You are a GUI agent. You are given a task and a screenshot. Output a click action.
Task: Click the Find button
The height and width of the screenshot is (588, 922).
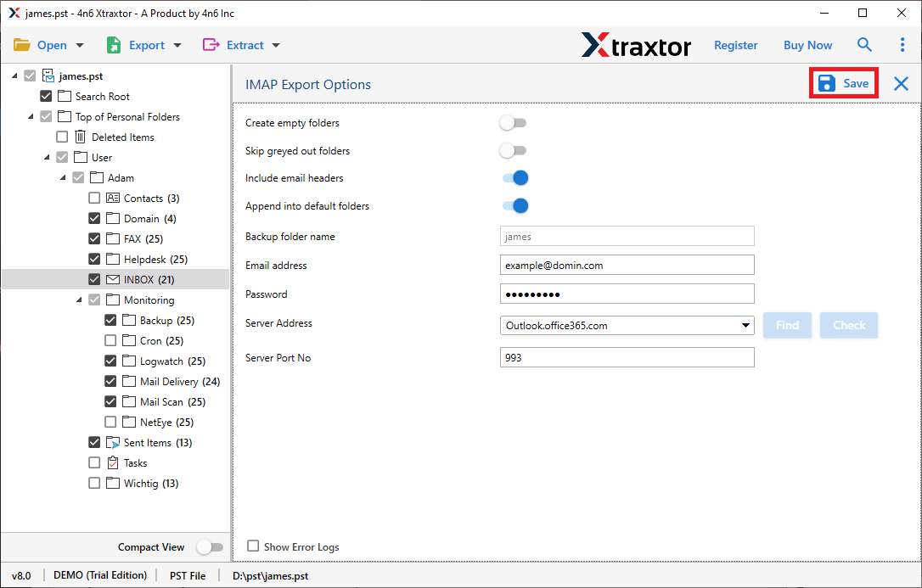click(x=787, y=326)
